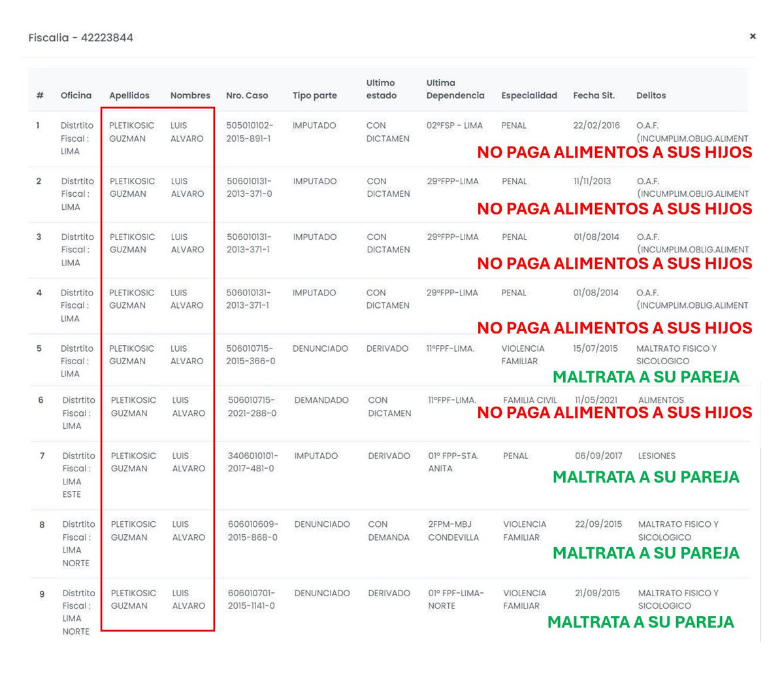Click Distrtito Fiscal : LIMA ESTE cell
Image resolution: width=784 pixels, height=693 pixels.
click(78, 475)
